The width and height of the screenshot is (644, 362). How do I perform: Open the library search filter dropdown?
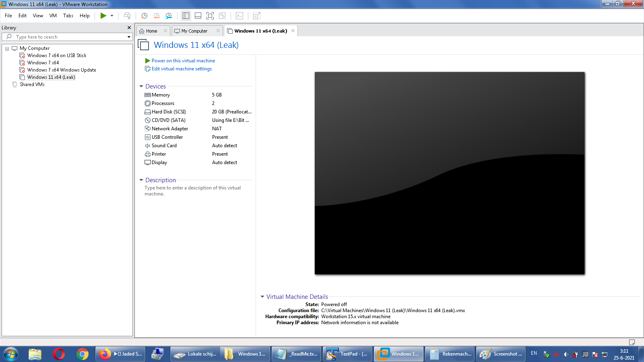pos(129,37)
